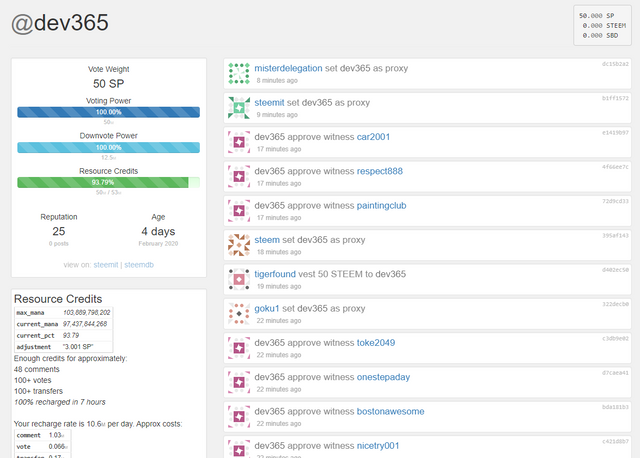Click the Downvote Power progress bar
The image size is (640, 458).
109,147
